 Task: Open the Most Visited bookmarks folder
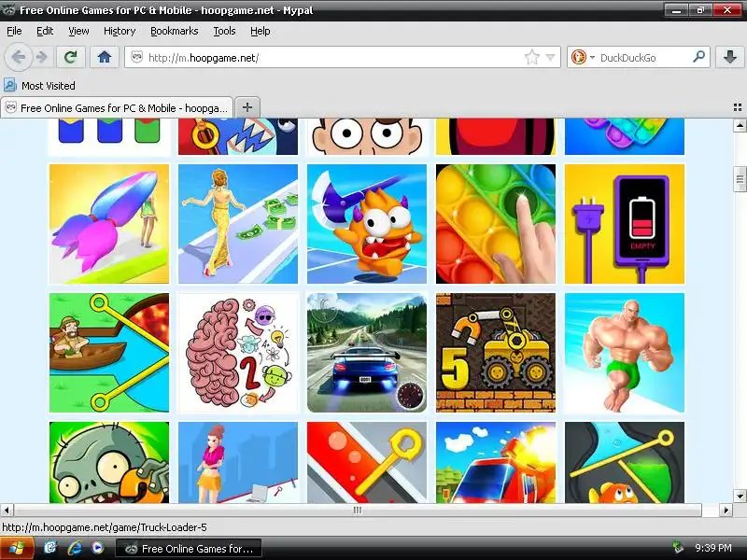[x=40, y=86]
